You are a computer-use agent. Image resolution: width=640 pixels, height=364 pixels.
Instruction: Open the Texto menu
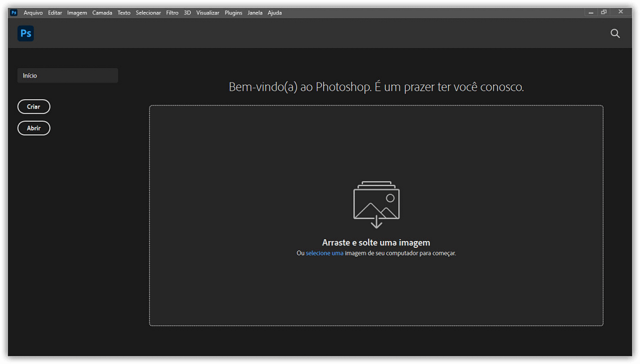click(124, 12)
